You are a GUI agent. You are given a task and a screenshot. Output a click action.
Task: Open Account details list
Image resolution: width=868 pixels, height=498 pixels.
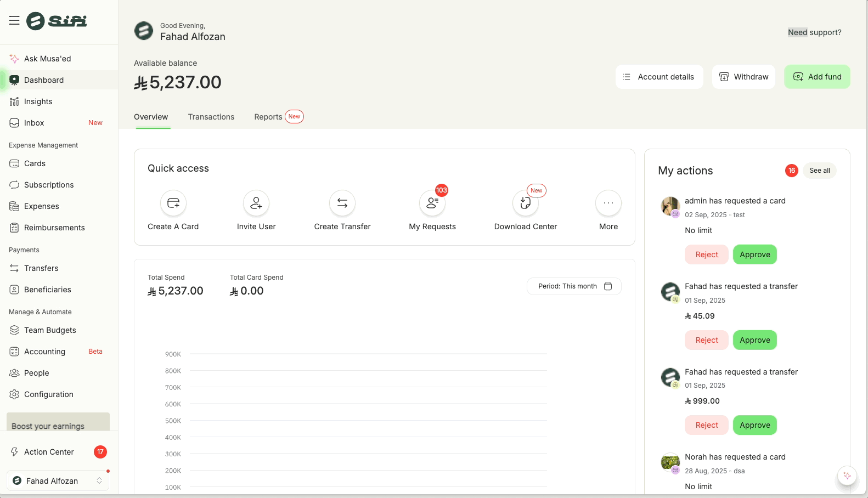(x=659, y=77)
